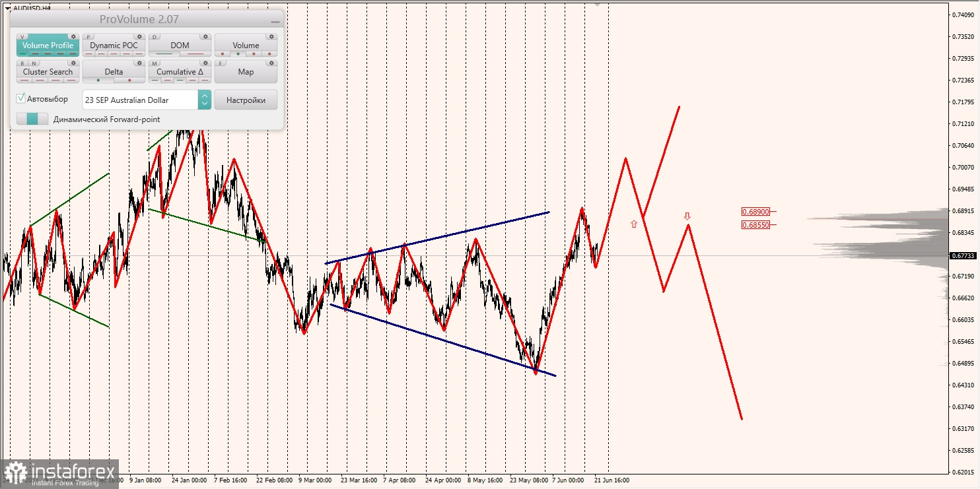Click F hotkey badge on Map
Image resolution: width=980 pixels, height=489 pixels.
(x=221, y=63)
